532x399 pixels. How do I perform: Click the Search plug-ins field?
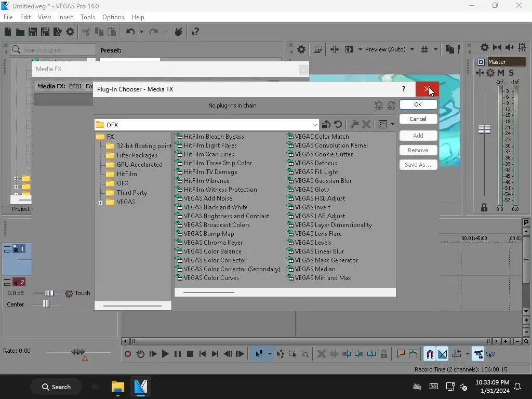coord(54,50)
